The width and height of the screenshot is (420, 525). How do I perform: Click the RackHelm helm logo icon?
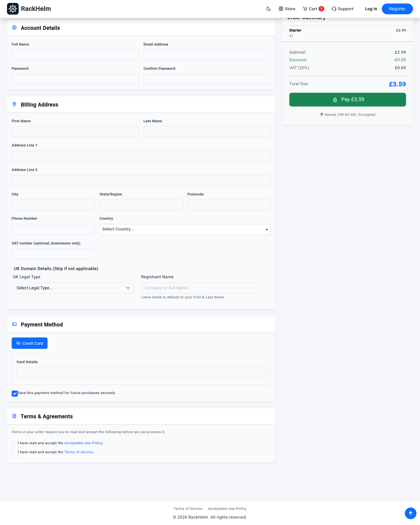tap(13, 9)
